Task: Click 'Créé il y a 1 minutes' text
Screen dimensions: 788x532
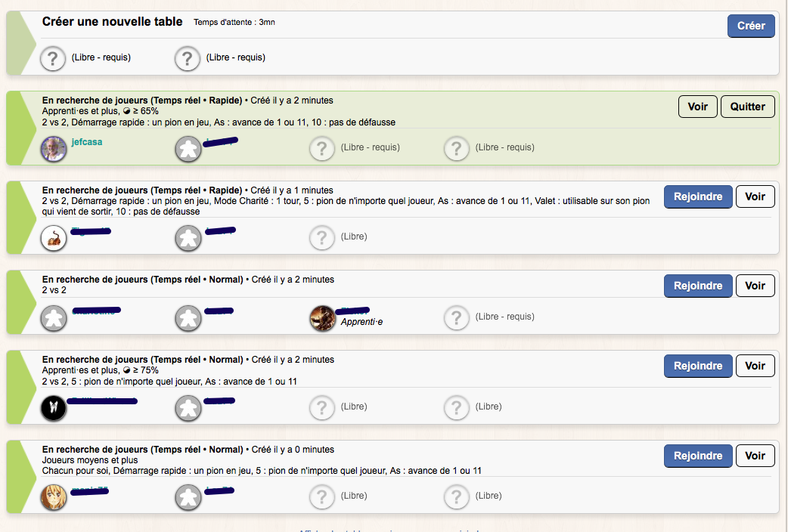Action: pos(292,190)
